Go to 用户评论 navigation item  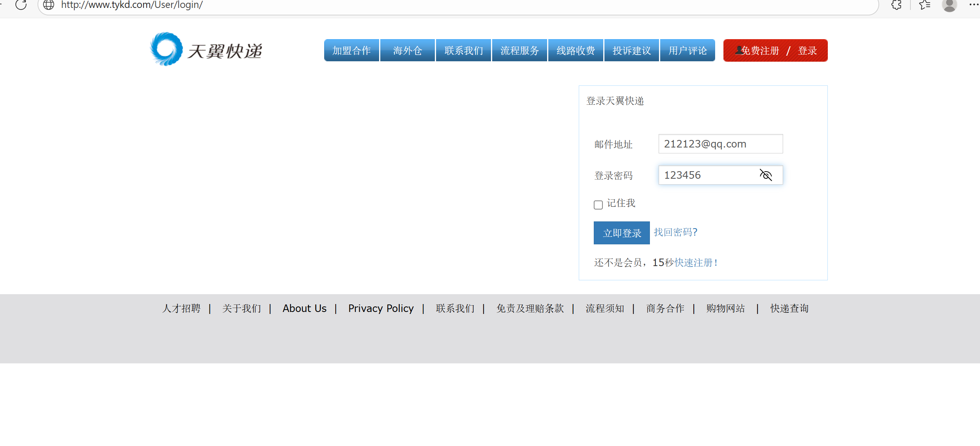click(687, 51)
